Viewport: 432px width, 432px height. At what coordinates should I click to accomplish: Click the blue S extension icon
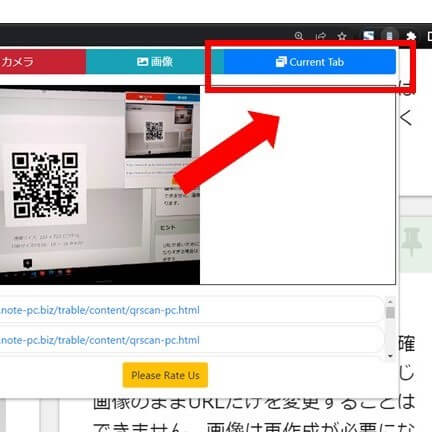point(368,36)
